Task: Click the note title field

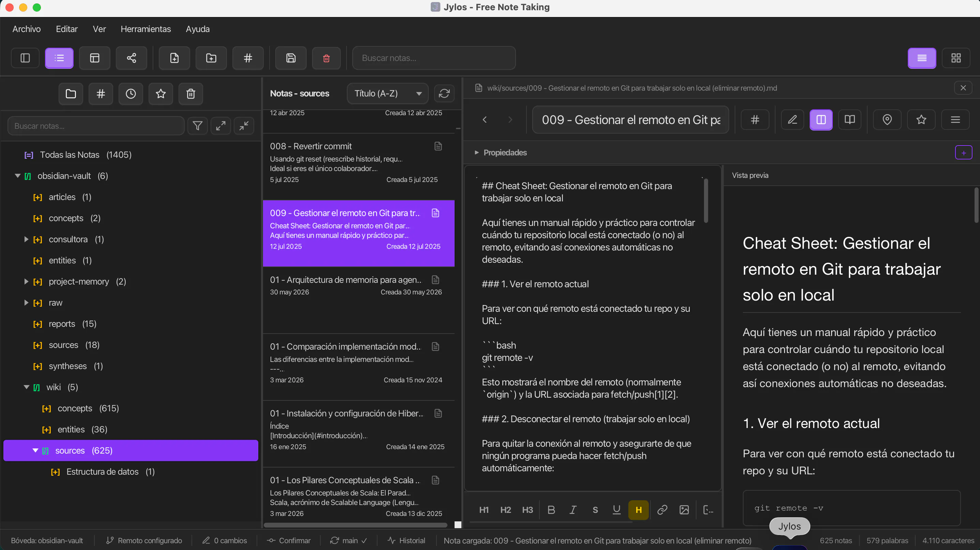Action: click(631, 120)
